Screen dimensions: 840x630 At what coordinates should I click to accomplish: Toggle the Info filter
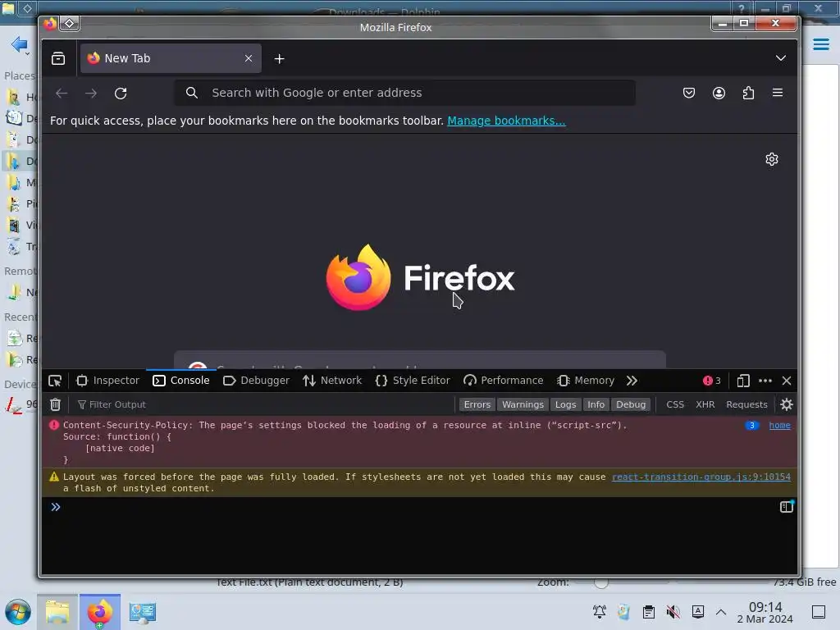tap(596, 404)
